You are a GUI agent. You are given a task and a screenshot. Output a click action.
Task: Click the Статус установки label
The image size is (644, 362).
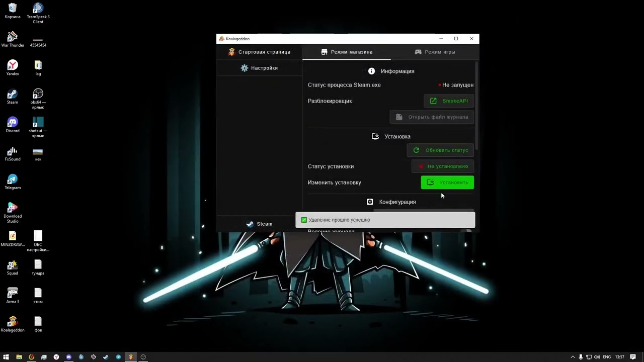(x=331, y=166)
